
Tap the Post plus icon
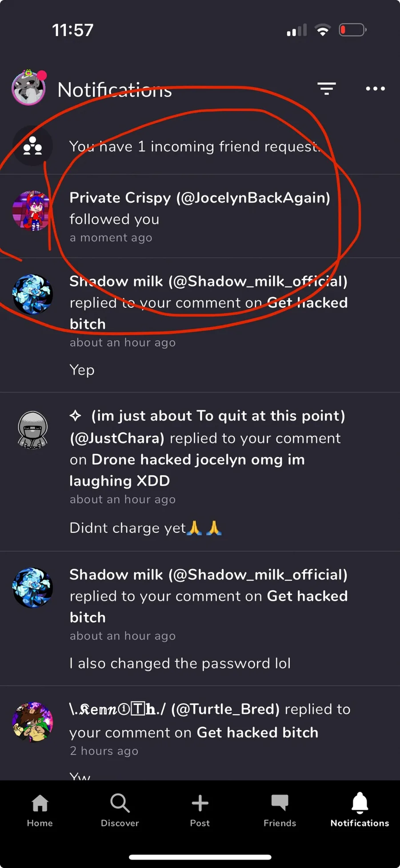pyautogui.click(x=200, y=810)
